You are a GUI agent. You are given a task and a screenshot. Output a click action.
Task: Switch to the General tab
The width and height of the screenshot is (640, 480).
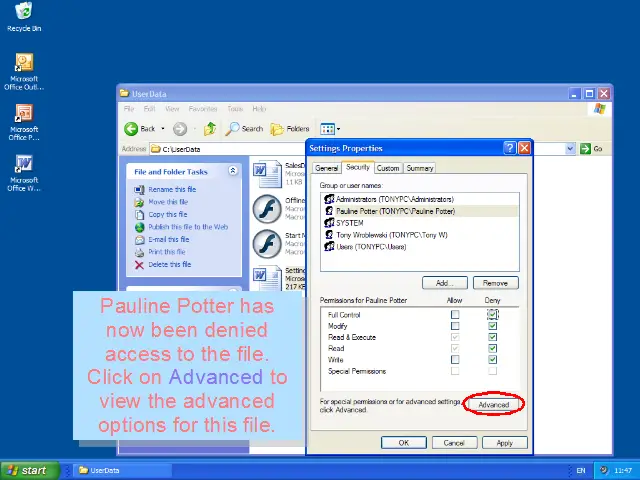pyautogui.click(x=327, y=168)
